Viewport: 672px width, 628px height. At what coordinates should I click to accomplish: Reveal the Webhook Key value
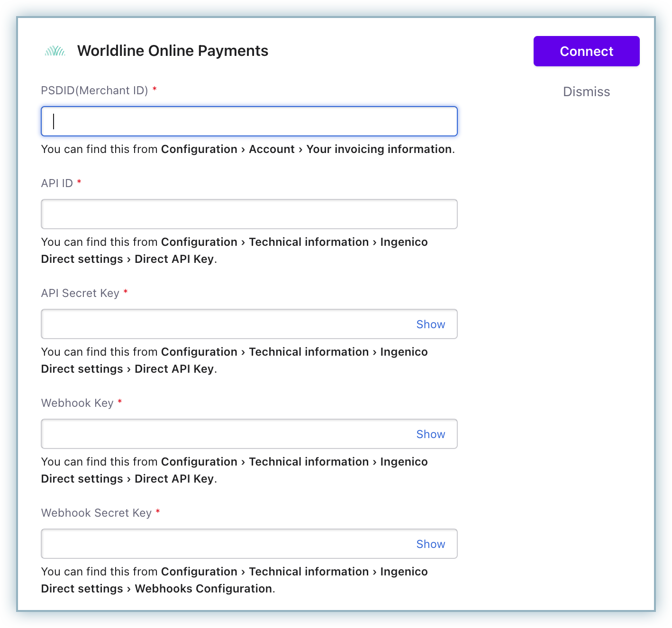point(430,434)
